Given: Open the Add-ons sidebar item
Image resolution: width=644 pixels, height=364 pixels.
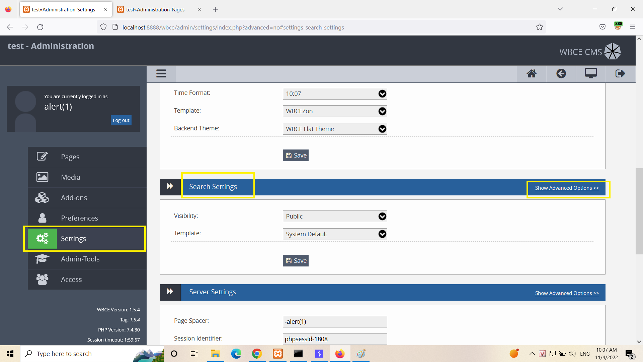Looking at the screenshot, I should pyautogui.click(x=74, y=198).
